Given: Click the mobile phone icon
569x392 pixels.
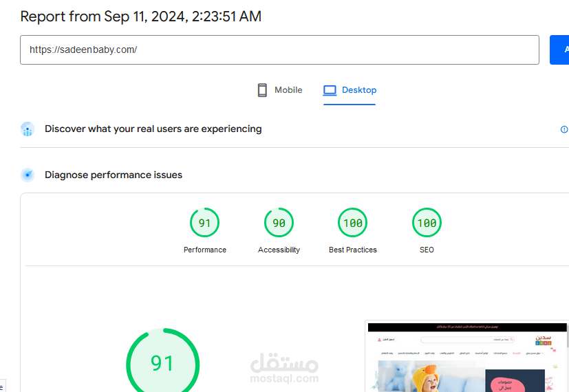Looking at the screenshot, I should [x=262, y=90].
